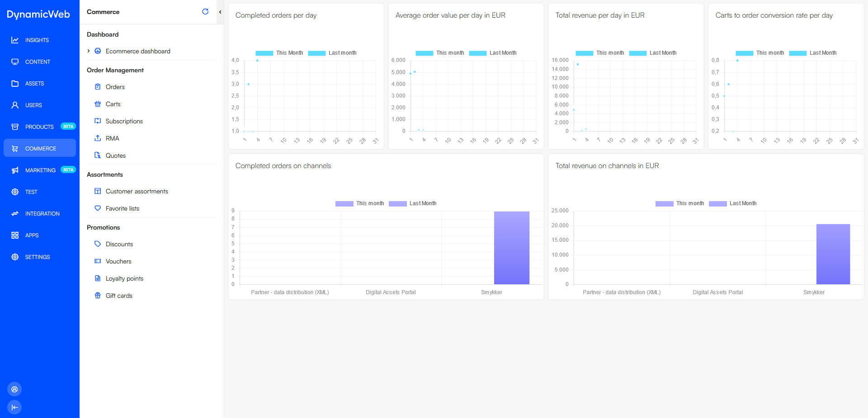Collapse the main navigation sidebar
The height and width of the screenshot is (418, 868).
coord(14,407)
